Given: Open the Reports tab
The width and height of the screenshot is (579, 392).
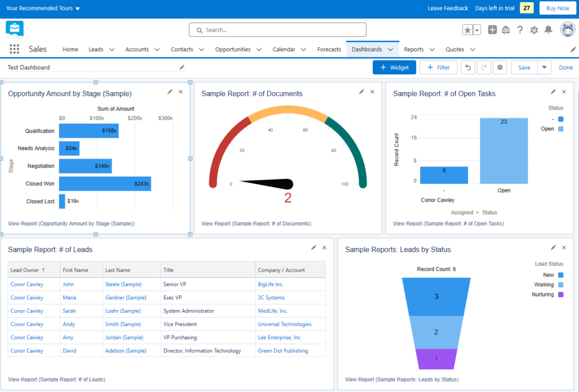Looking at the screenshot, I should pos(414,49).
